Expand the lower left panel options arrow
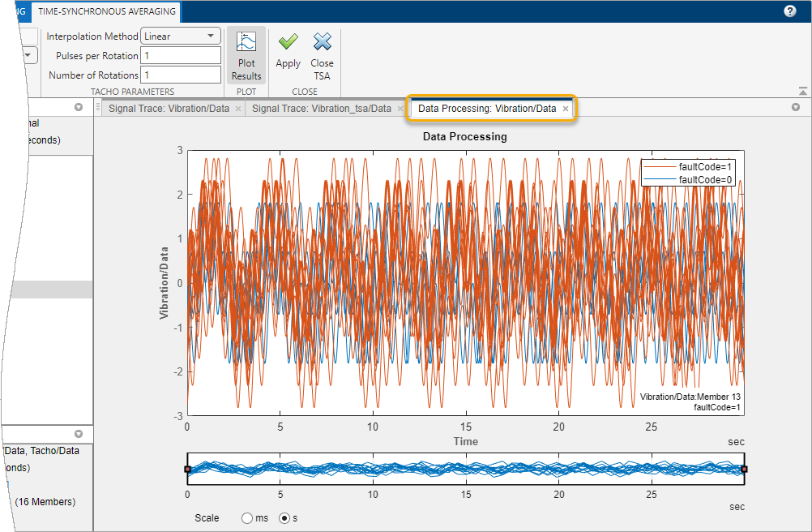The width and height of the screenshot is (812, 532). (79, 434)
